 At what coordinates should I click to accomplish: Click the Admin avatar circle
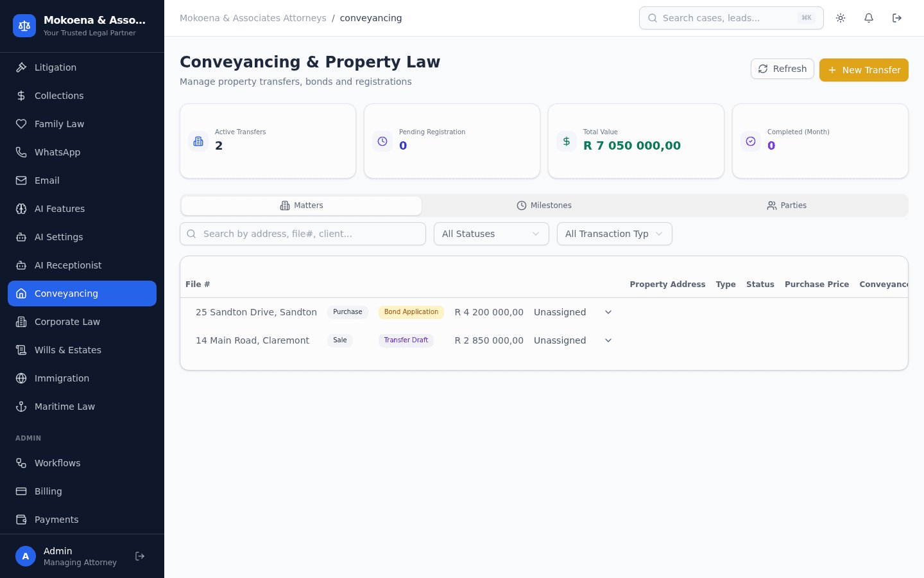click(x=26, y=556)
